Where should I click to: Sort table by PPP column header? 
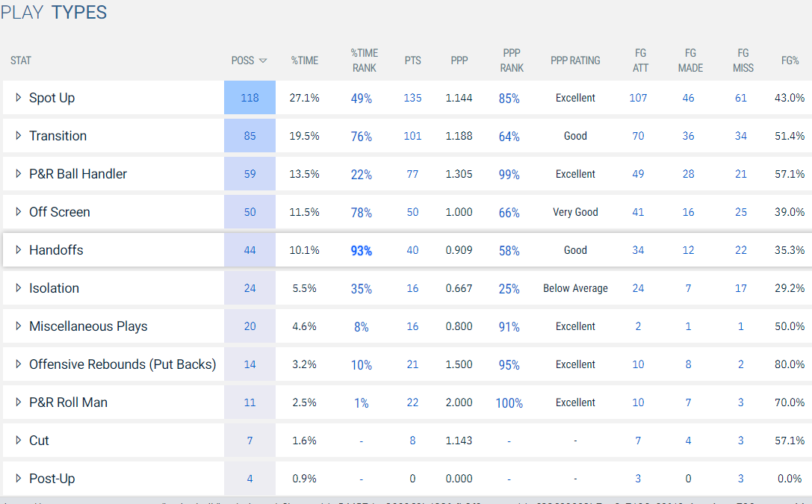click(x=459, y=60)
